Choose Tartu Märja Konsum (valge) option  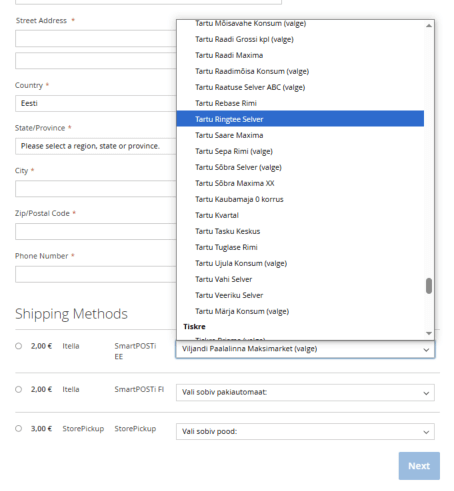tap(300, 311)
